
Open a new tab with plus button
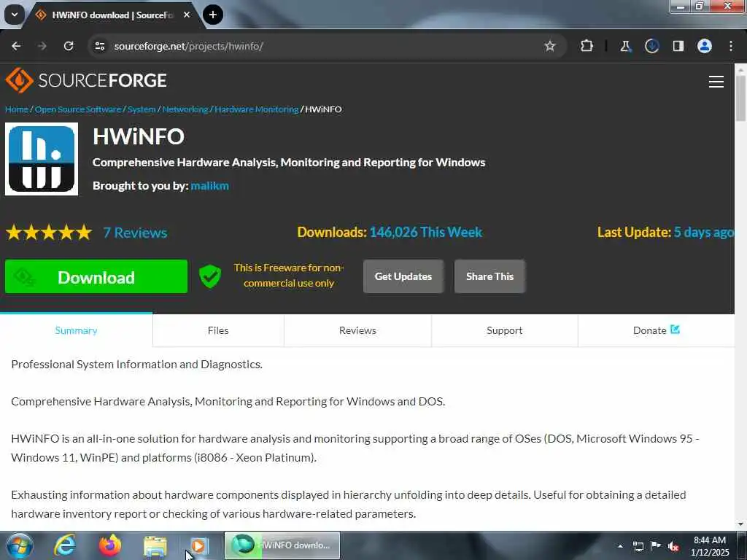(x=213, y=15)
